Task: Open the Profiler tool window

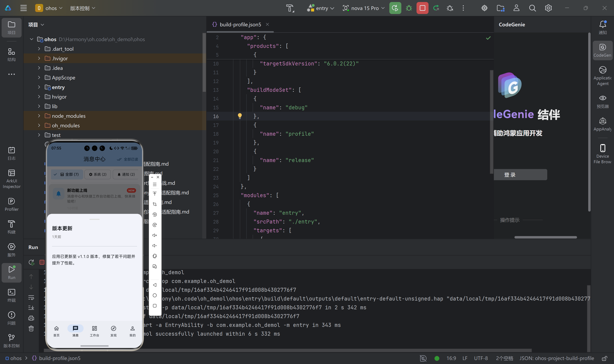Action: coord(12,204)
